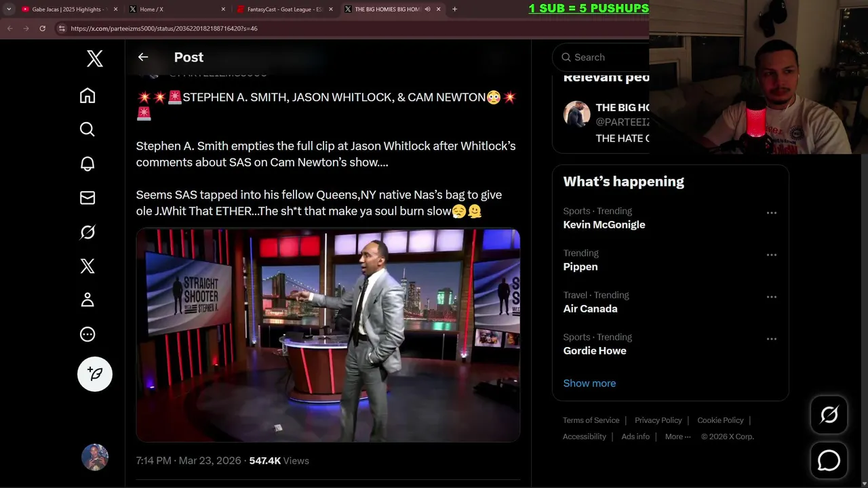Close the FantasyCast tab
Screen dimensions: 868x488
[331, 9]
